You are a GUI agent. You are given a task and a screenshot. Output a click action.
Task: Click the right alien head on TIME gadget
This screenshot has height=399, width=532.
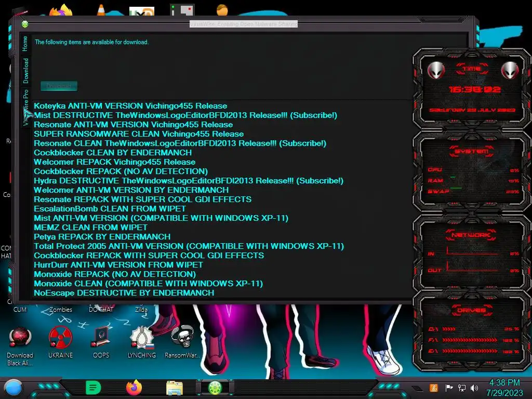coord(510,70)
